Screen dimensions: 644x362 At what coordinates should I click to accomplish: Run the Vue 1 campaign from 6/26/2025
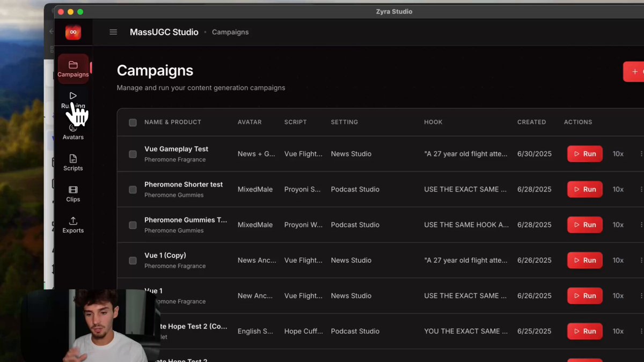tap(585, 295)
